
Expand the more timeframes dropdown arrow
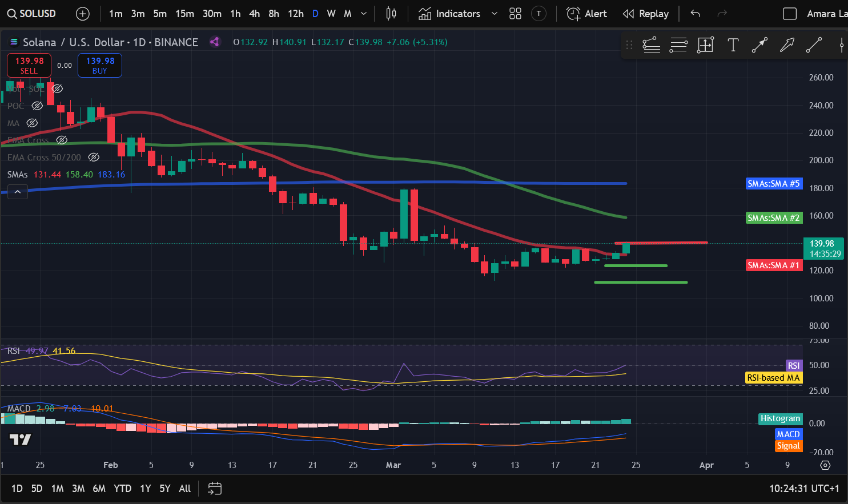(364, 14)
